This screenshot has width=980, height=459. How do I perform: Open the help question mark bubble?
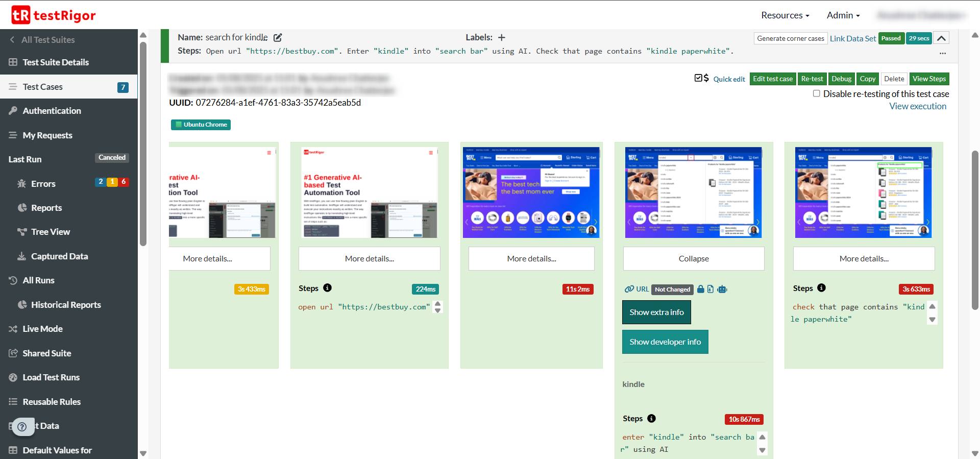[x=22, y=426]
